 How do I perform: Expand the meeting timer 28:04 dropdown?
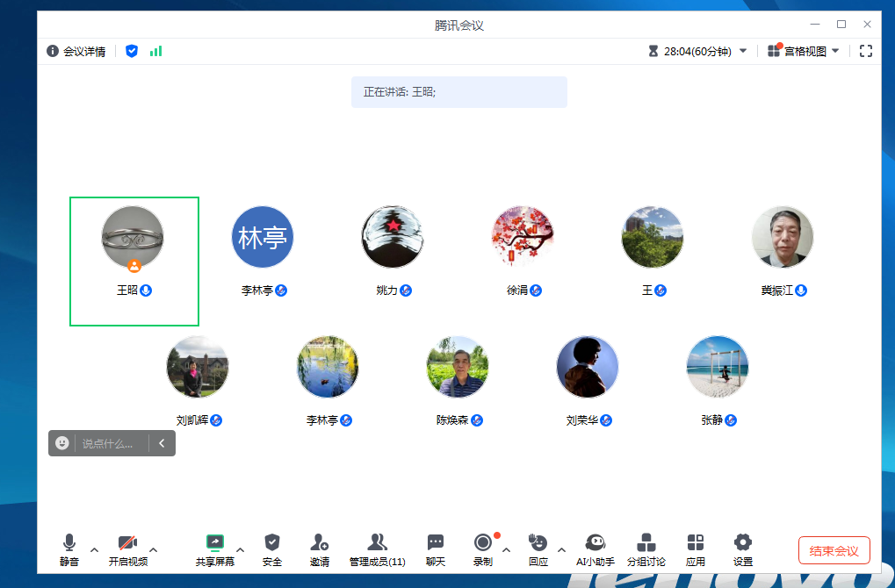click(743, 51)
